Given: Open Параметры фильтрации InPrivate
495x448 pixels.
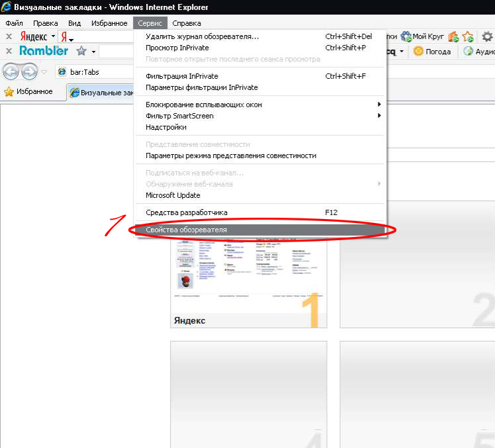Looking at the screenshot, I should tap(260, 87).
